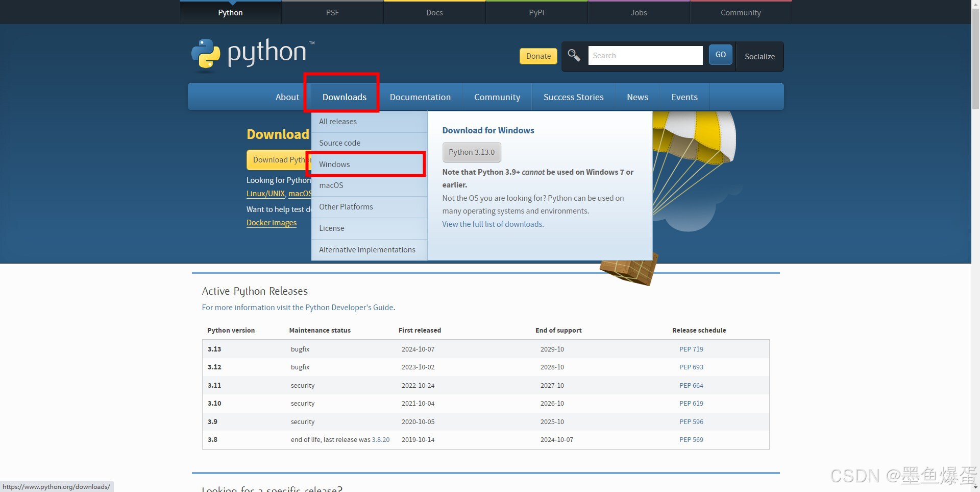Select Other Platforms from Downloads submenu

click(x=370, y=207)
